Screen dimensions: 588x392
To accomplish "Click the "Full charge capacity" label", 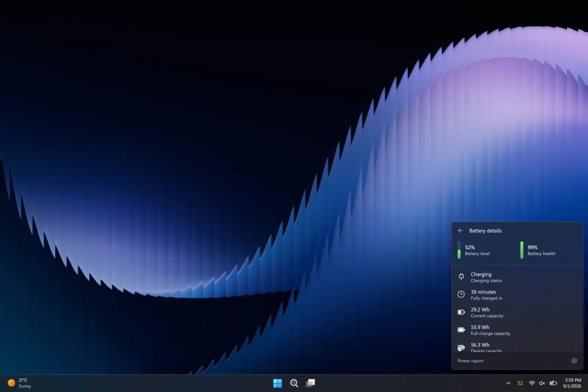I will [490, 334].
